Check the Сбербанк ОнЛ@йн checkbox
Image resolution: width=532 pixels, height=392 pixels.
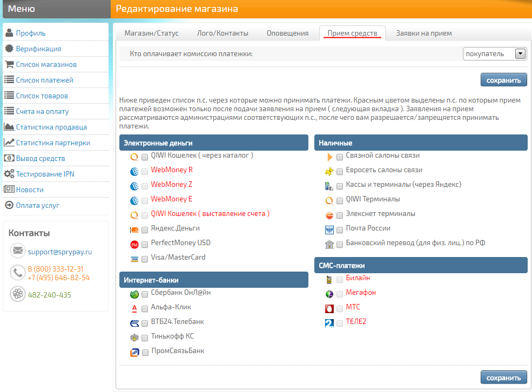click(x=145, y=294)
